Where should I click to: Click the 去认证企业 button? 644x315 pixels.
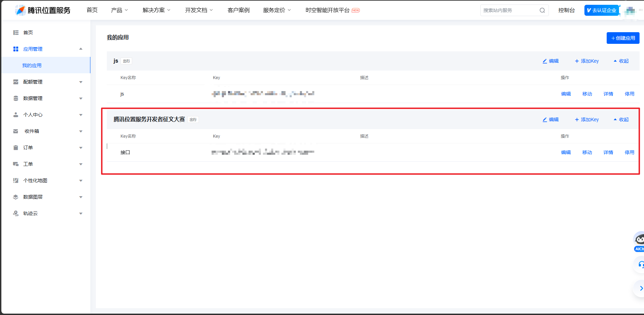coord(602,10)
